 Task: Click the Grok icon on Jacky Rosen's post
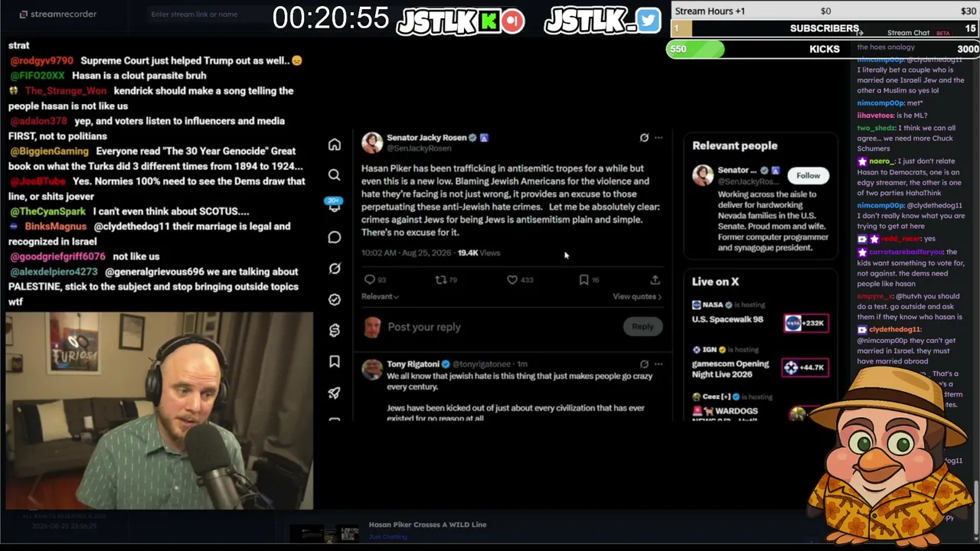644,138
